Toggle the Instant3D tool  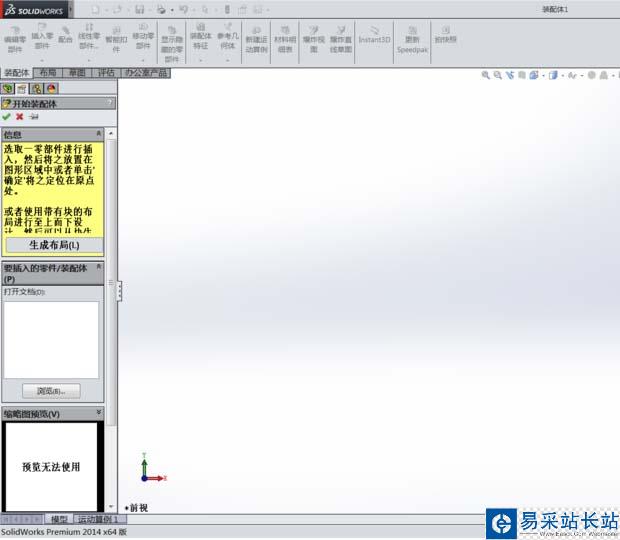click(374, 35)
